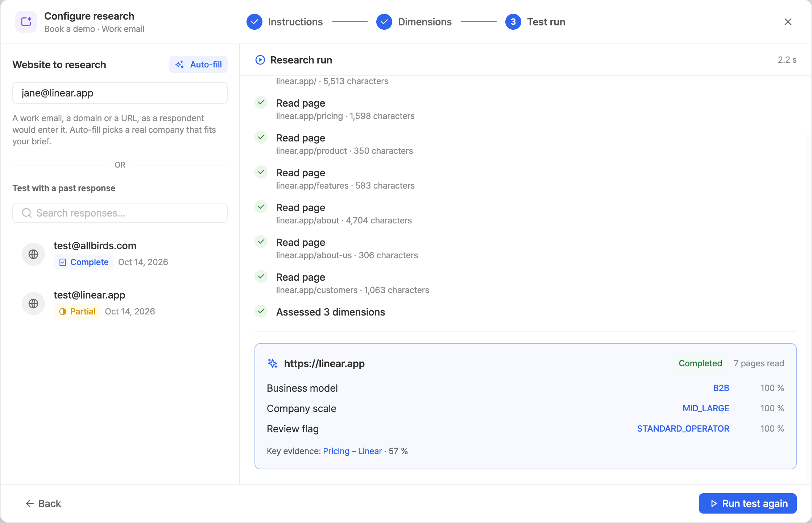Click checkmark for linear.app/product page
The height and width of the screenshot is (523, 812).
(x=261, y=137)
